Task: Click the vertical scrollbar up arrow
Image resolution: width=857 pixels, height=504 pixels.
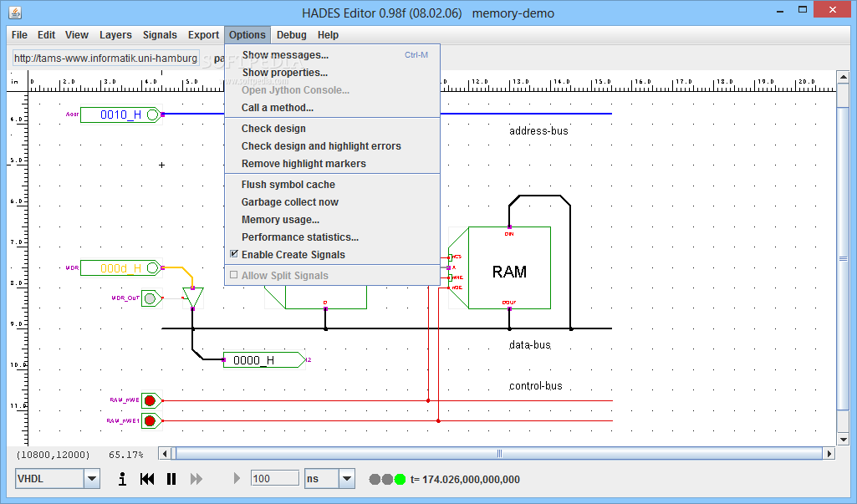Action: click(843, 77)
